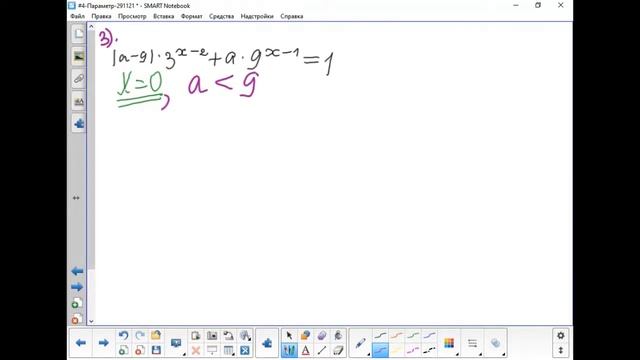Open the Вставка menu

164,16
